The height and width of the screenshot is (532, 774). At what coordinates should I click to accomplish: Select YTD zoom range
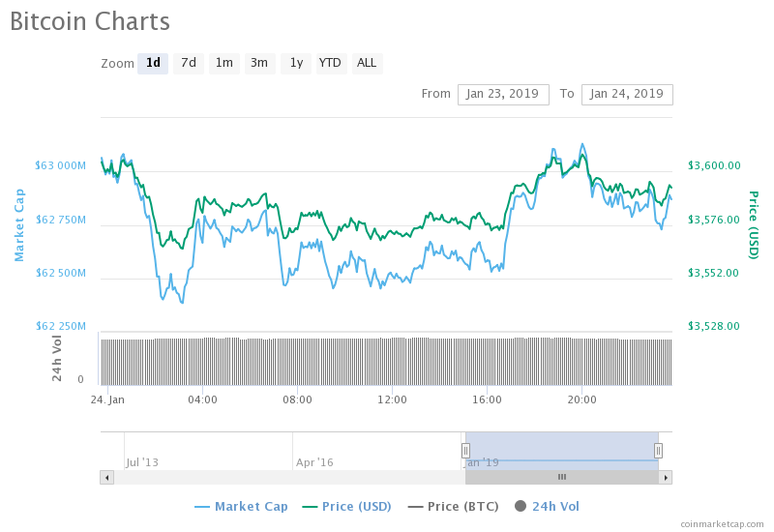[331, 64]
